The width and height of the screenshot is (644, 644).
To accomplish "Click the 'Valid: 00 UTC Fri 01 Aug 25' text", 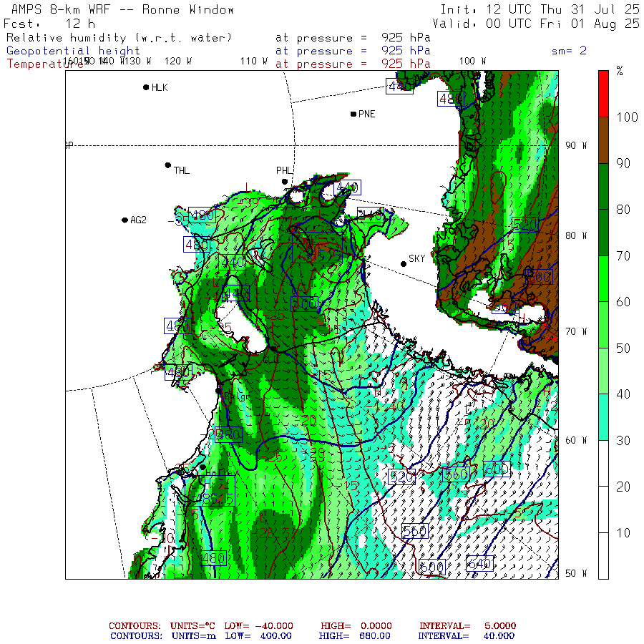I will click(536, 24).
